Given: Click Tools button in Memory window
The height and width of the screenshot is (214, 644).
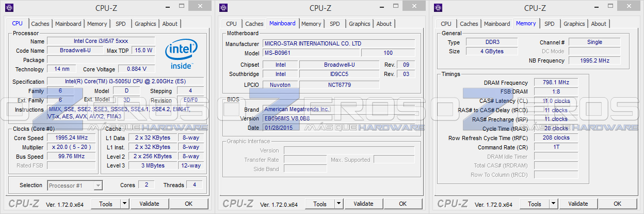Looking at the screenshot, I should pos(535,204).
